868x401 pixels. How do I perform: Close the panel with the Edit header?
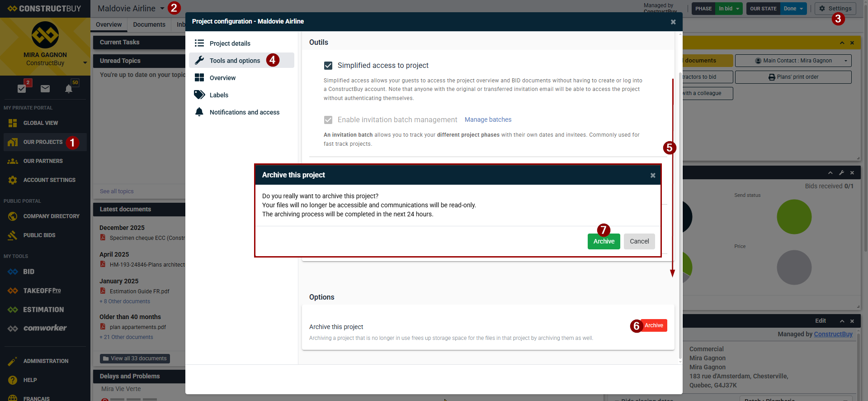point(852,321)
